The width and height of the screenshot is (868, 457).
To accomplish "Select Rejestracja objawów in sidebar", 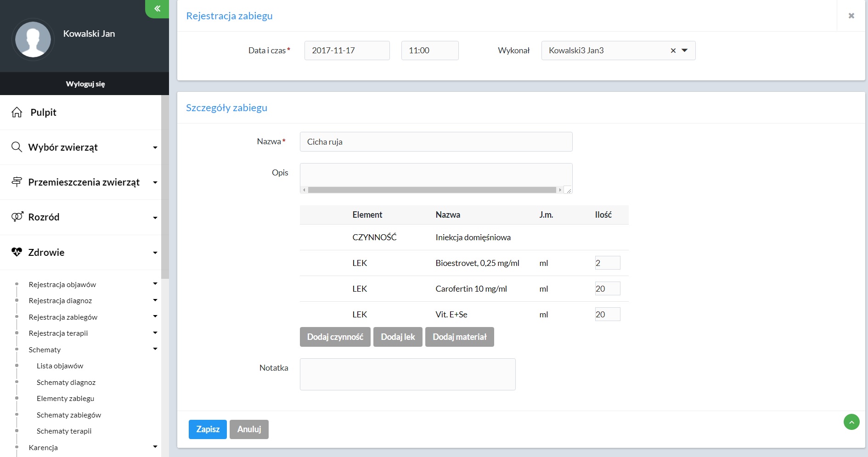I will (62, 284).
